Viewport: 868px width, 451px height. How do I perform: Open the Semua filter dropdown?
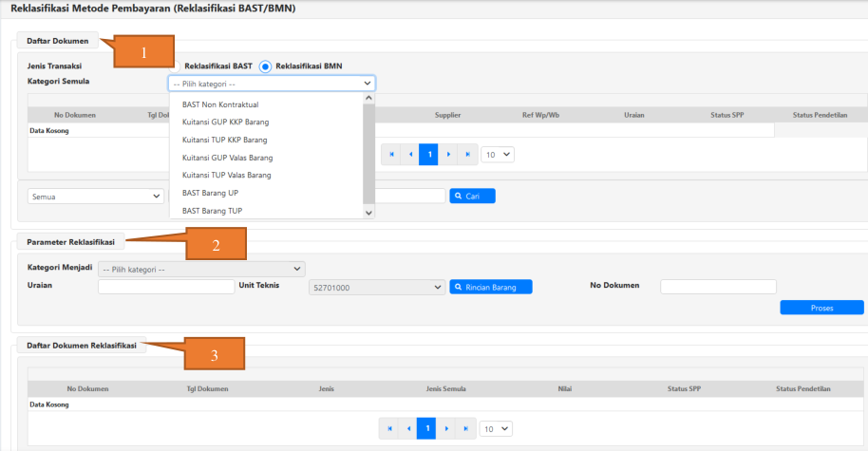click(x=97, y=196)
